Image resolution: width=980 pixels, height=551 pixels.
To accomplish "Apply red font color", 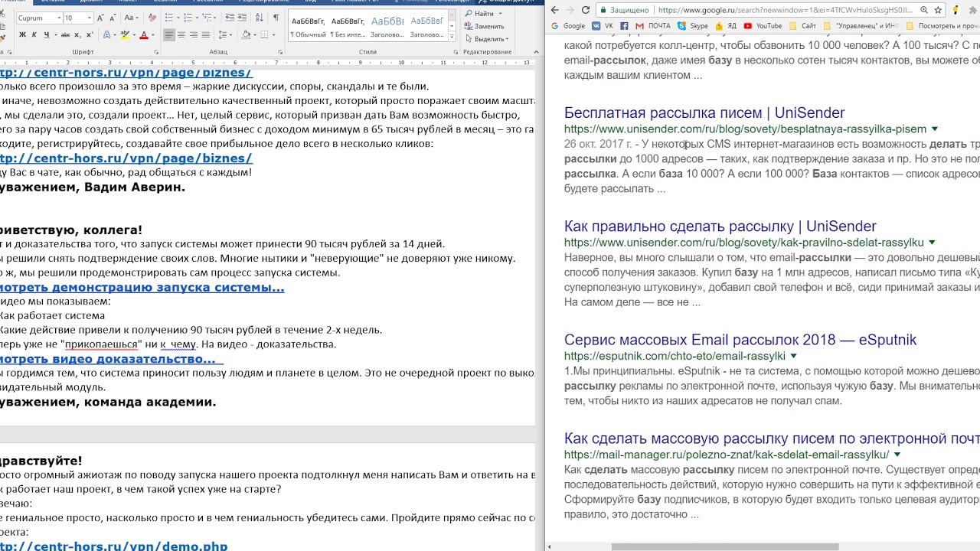I will [x=144, y=34].
